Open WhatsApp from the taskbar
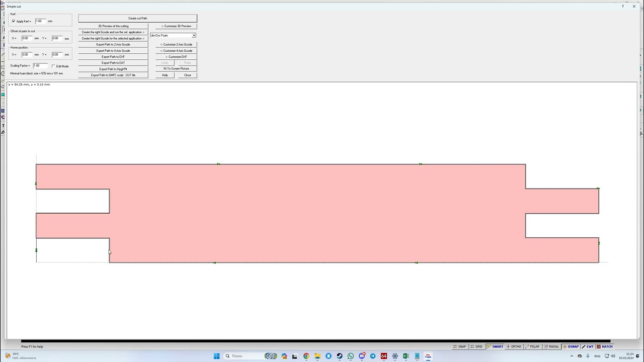The height and width of the screenshot is (362, 644). click(x=351, y=356)
